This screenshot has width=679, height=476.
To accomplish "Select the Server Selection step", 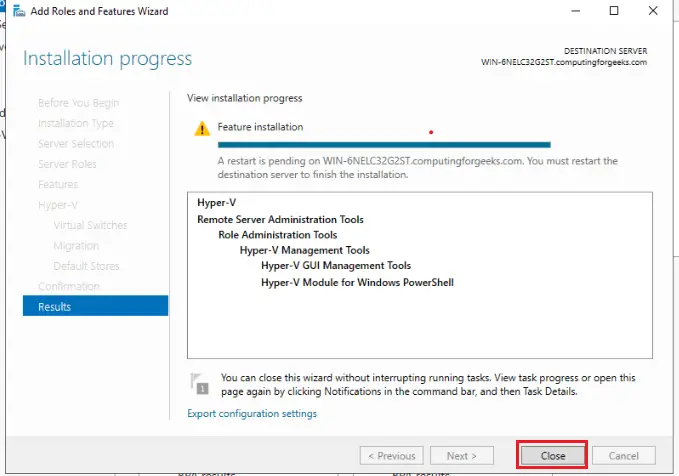I will [76, 144].
